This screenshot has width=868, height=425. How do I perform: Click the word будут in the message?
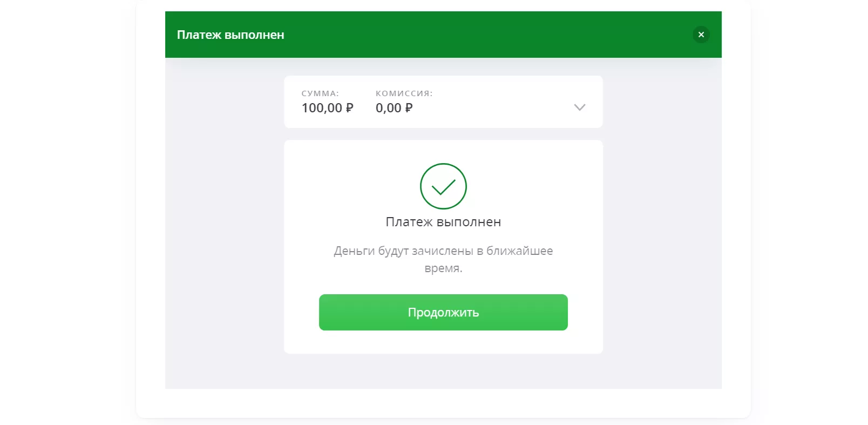394,251
